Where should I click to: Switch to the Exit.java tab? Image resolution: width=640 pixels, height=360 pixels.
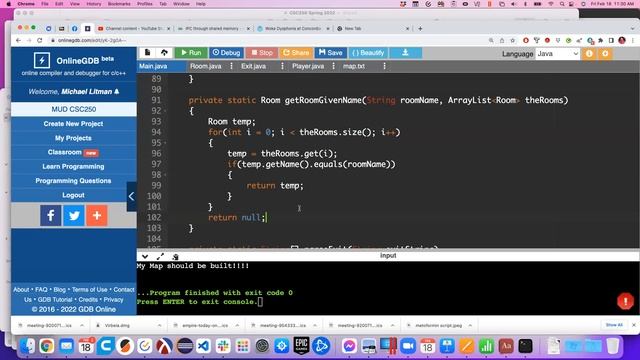pyautogui.click(x=253, y=66)
